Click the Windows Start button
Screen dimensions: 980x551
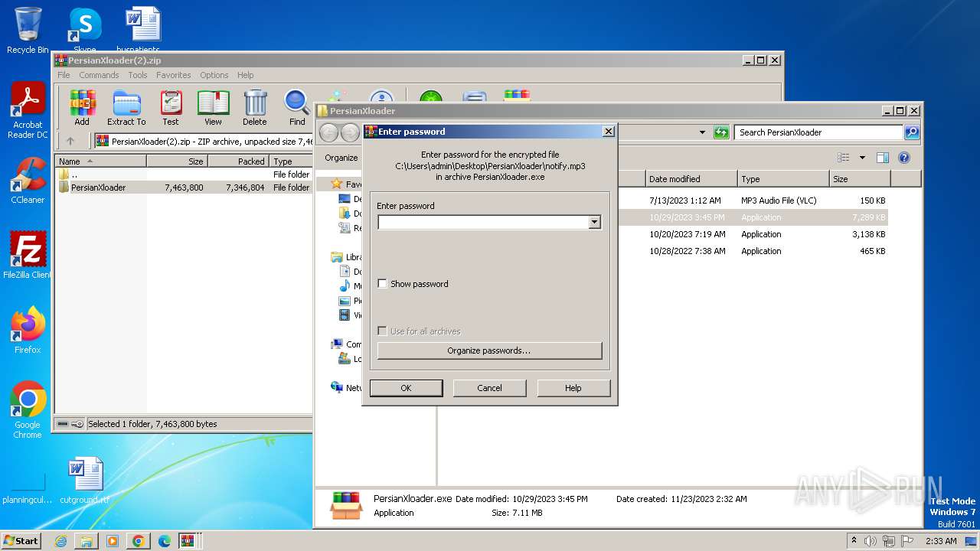tap(21, 541)
